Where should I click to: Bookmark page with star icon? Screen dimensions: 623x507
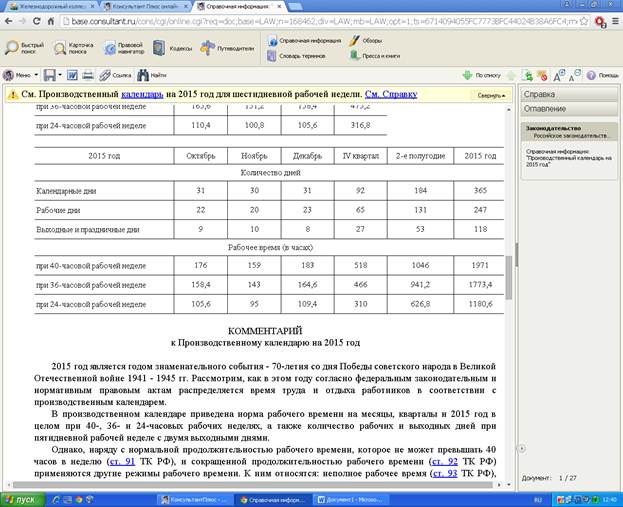tap(584, 21)
